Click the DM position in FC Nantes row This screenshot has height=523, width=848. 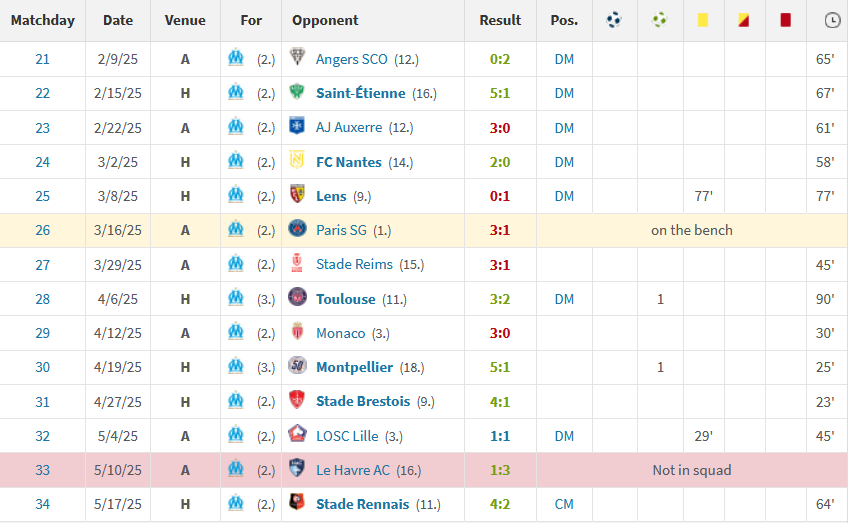(x=564, y=162)
